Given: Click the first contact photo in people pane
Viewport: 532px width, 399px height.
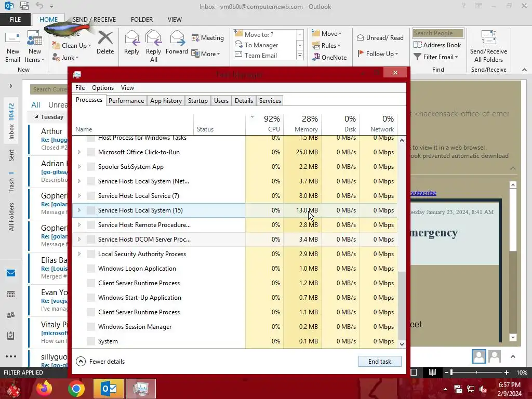Looking at the screenshot, I should point(478,356).
